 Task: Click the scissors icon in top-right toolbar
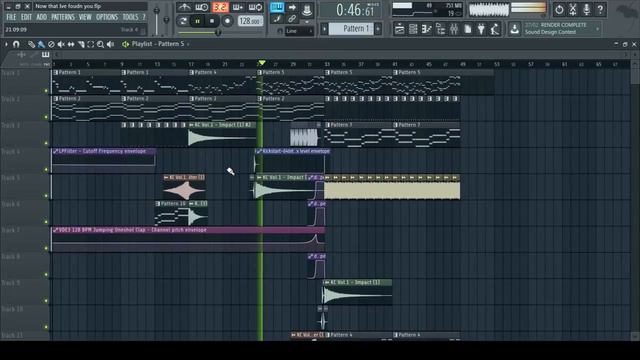coord(573,9)
